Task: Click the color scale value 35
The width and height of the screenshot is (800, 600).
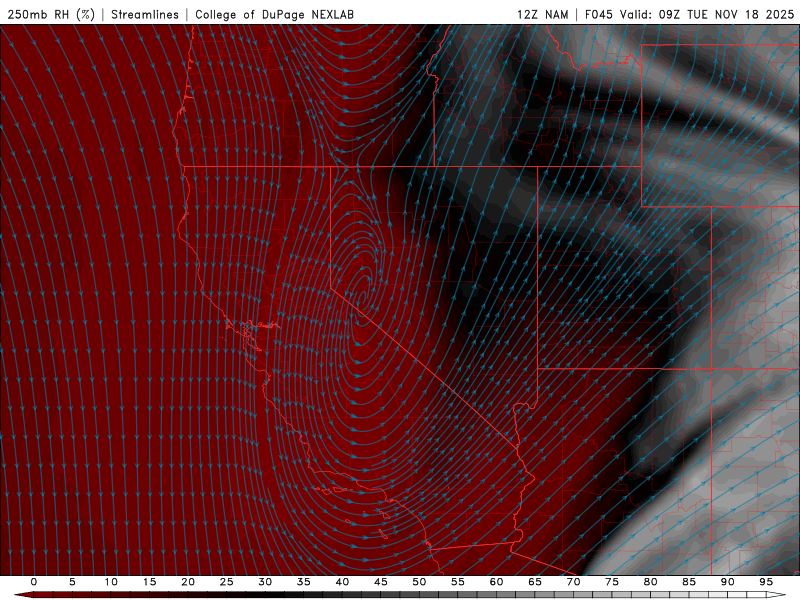Action: 304,582
